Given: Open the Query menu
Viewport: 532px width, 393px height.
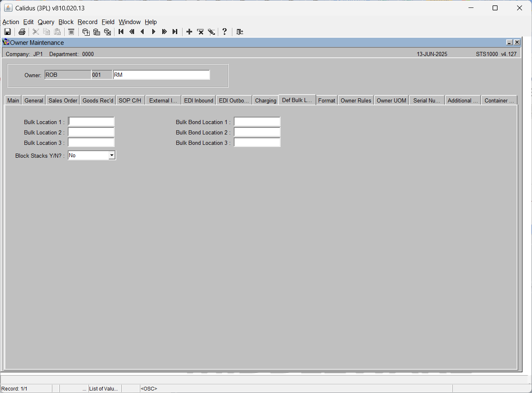Looking at the screenshot, I should [x=46, y=22].
